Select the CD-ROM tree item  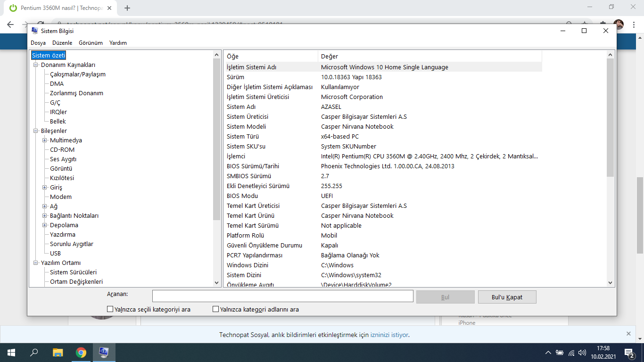click(x=62, y=149)
